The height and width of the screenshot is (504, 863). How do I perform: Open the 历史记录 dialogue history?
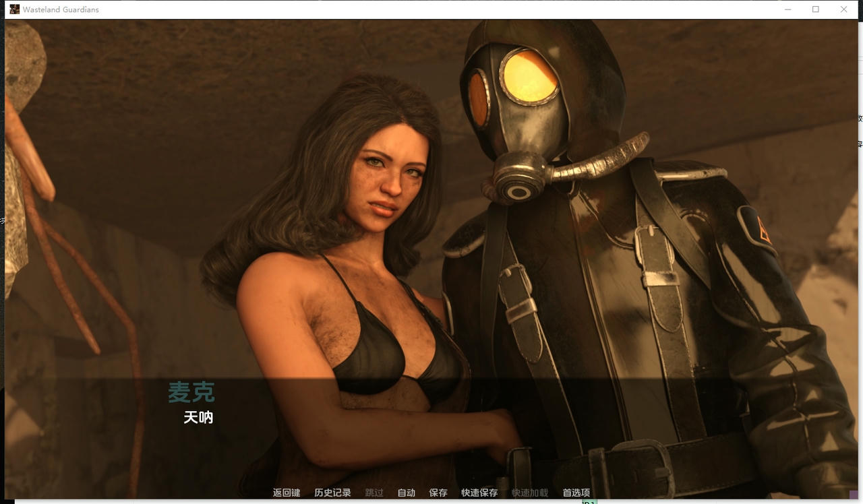pyautogui.click(x=332, y=493)
